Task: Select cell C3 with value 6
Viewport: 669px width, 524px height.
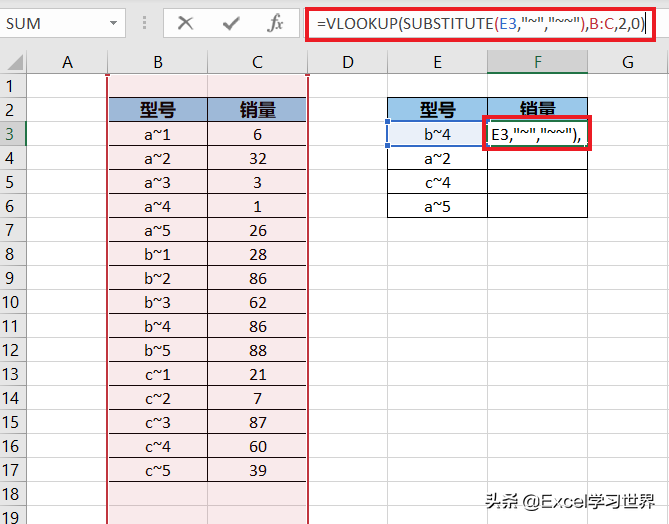Action: [x=257, y=134]
